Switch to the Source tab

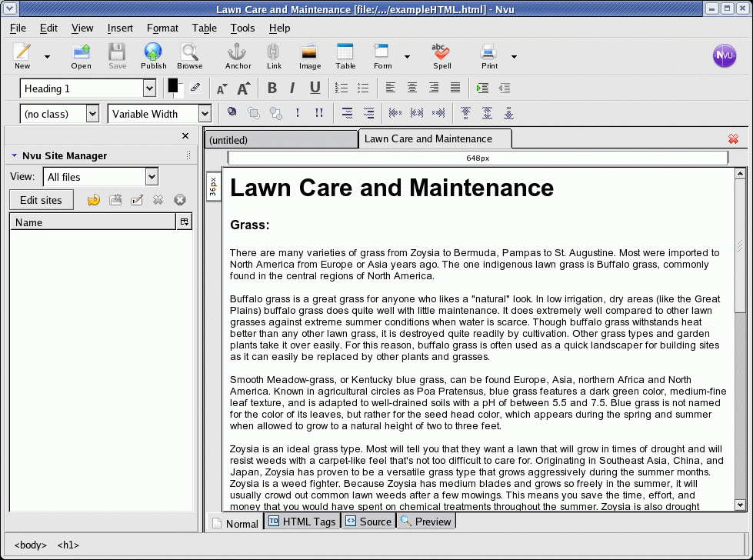368,522
